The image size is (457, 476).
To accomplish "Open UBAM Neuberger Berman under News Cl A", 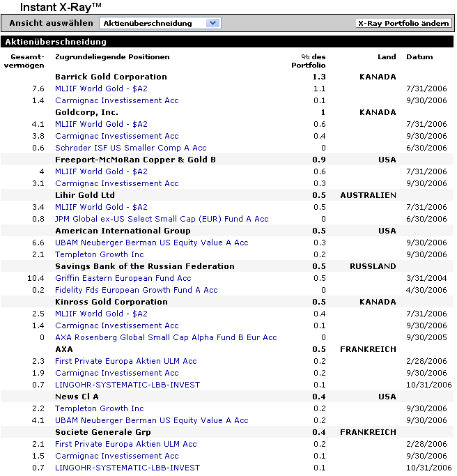I will pyautogui.click(x=151, y=420).
